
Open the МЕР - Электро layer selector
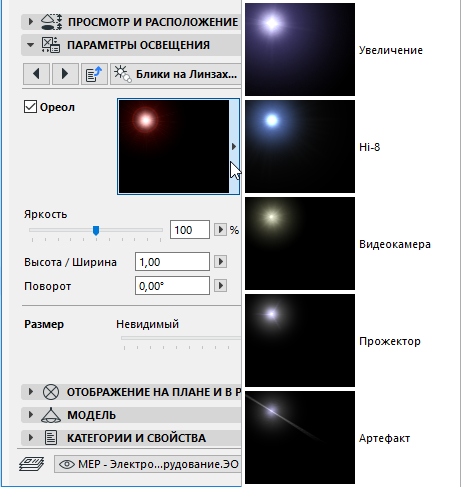(147, 464)
